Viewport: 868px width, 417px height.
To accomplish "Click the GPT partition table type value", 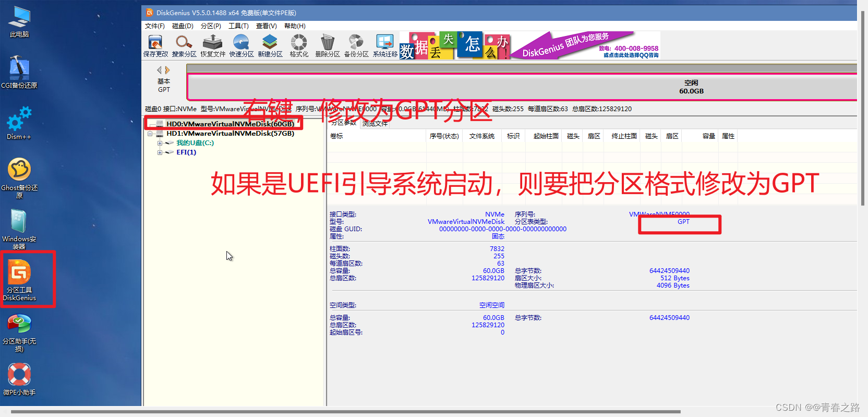I will [683, 221].
